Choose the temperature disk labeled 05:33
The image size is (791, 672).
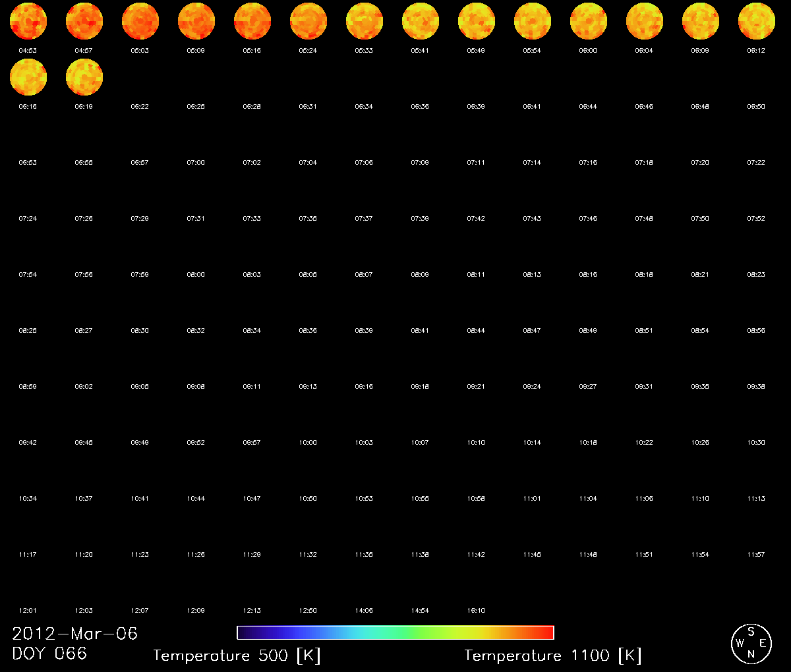365,21
